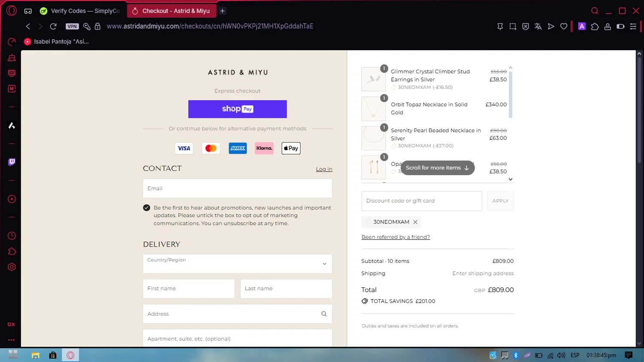Screen dimensions: 644x362
Task: Open browser extensions cube icon
Action: 595,27
